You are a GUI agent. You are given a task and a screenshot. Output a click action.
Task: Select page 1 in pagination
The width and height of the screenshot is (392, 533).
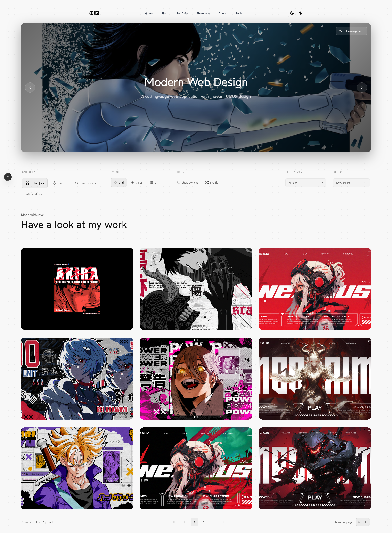(194, 522)
